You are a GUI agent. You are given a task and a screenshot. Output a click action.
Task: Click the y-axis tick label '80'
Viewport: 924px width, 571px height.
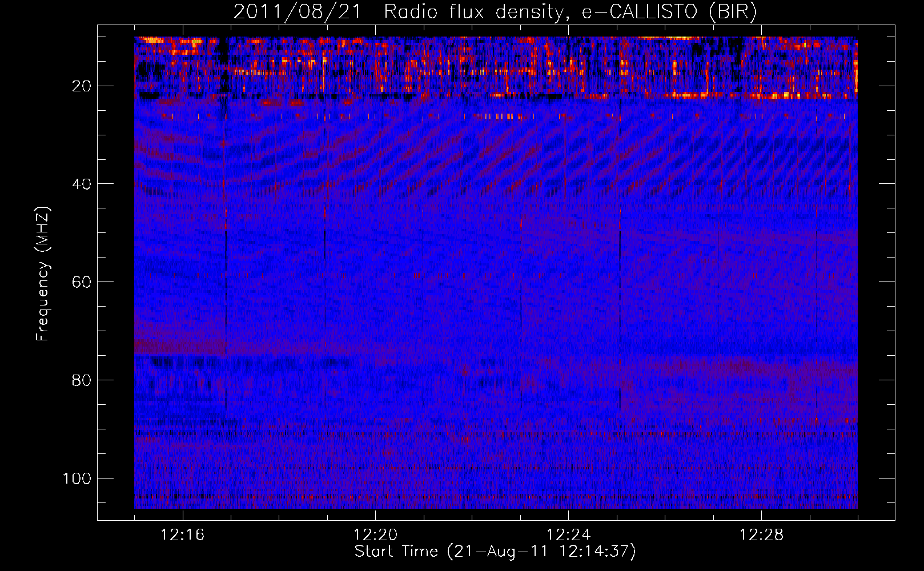point(82,380)
